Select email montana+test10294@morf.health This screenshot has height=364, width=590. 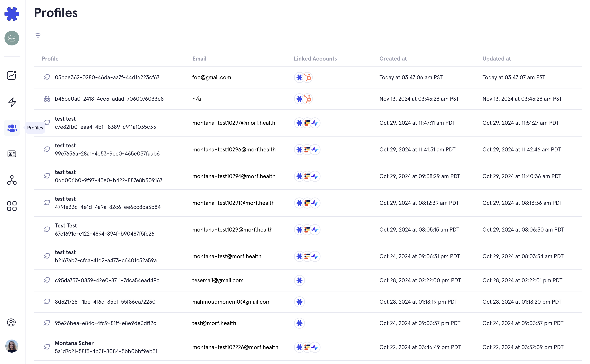234,176
